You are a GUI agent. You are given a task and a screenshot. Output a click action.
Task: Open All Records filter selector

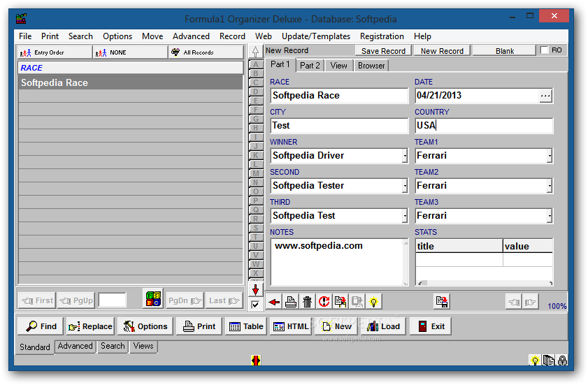coord(206,52)
